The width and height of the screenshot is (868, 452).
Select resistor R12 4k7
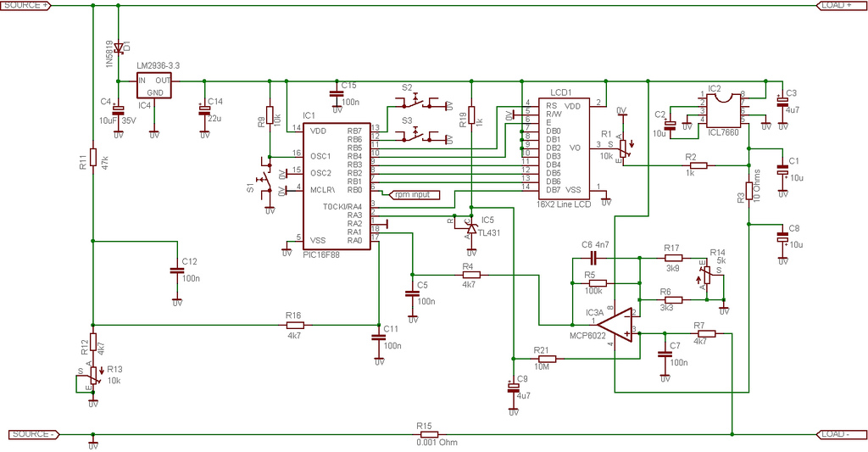(x=93, y=343)
